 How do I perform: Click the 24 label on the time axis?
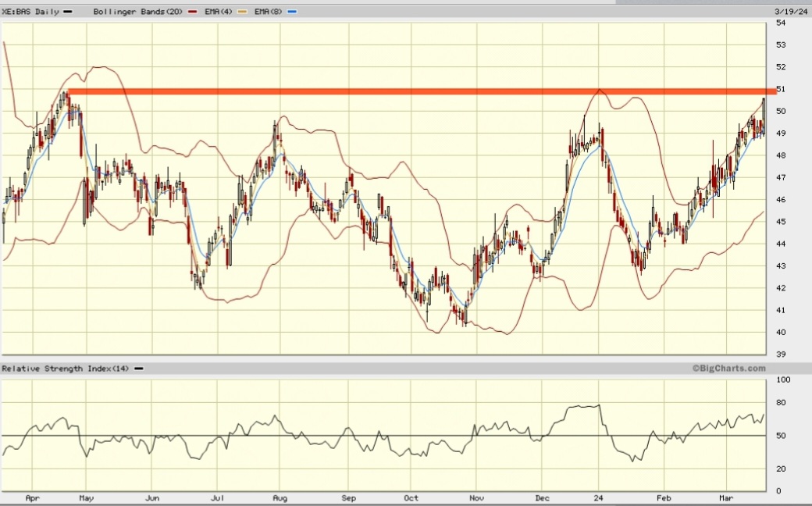coord(598,497)
